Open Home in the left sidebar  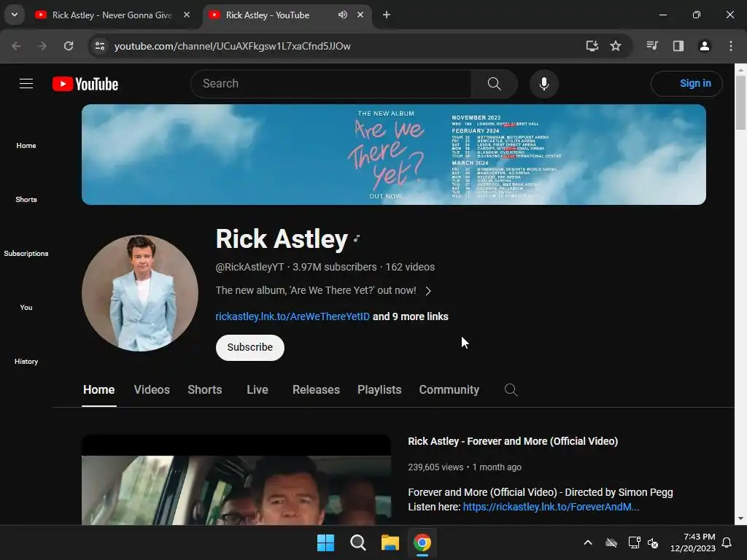26,146
